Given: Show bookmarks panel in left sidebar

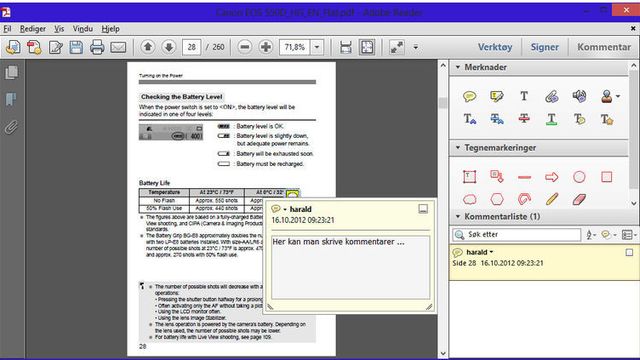Looking at the screenshot, I should pos(11,99).
